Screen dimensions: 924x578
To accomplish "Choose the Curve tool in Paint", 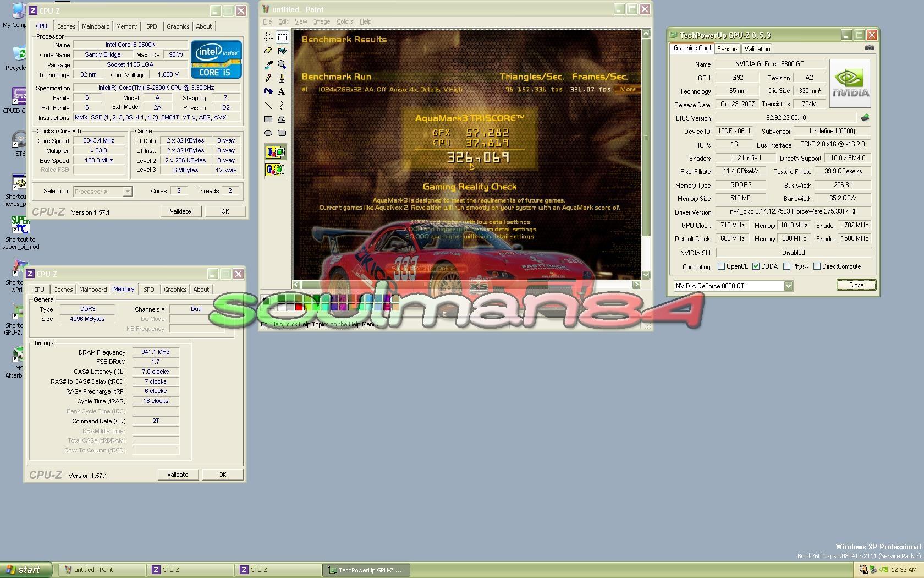I will coord(282,105).
